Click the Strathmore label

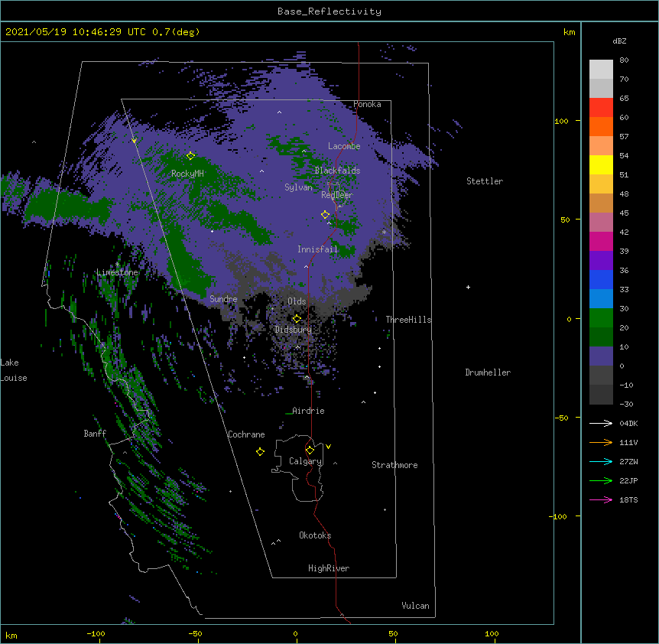394,465
